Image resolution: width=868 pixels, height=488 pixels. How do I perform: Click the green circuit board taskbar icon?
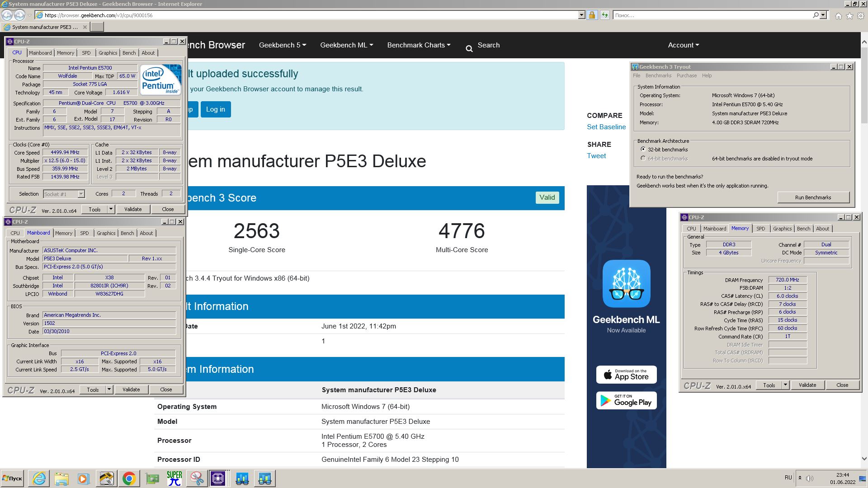click(x=152, y=478)
